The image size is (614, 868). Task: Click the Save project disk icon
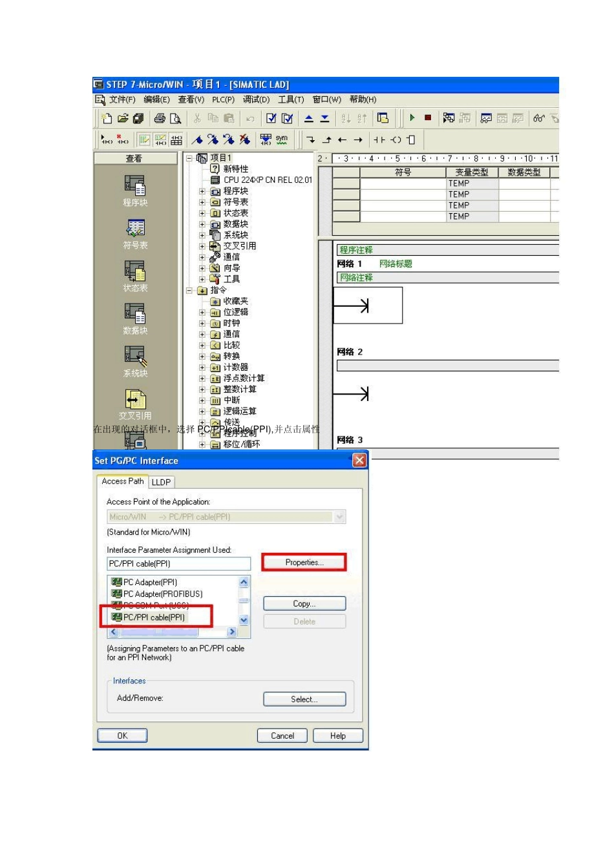(138, 118)
